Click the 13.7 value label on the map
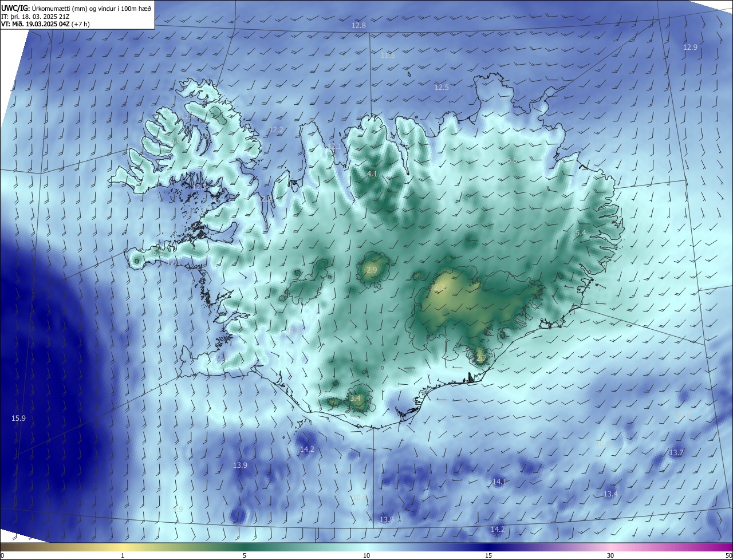733x560 pixels. click(x=676, y=453)
